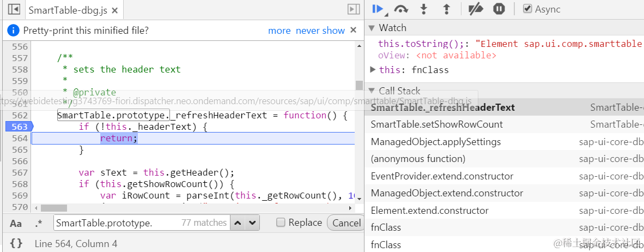
Task: Click the 'Line 564, Column 4' status text
Action: tap(76, 244)
